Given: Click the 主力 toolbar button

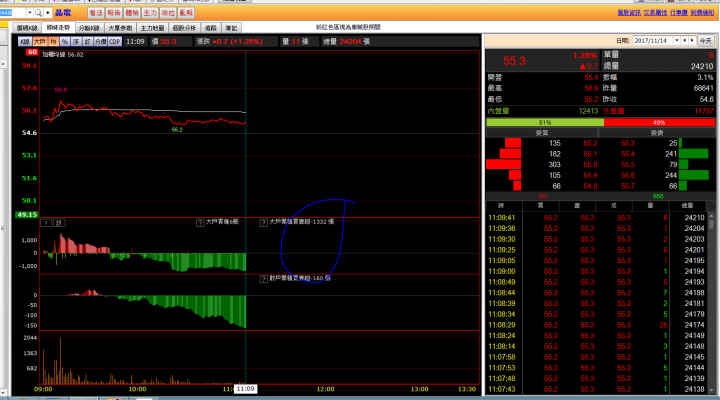Looking at the screenshot, I should (150, 13).
